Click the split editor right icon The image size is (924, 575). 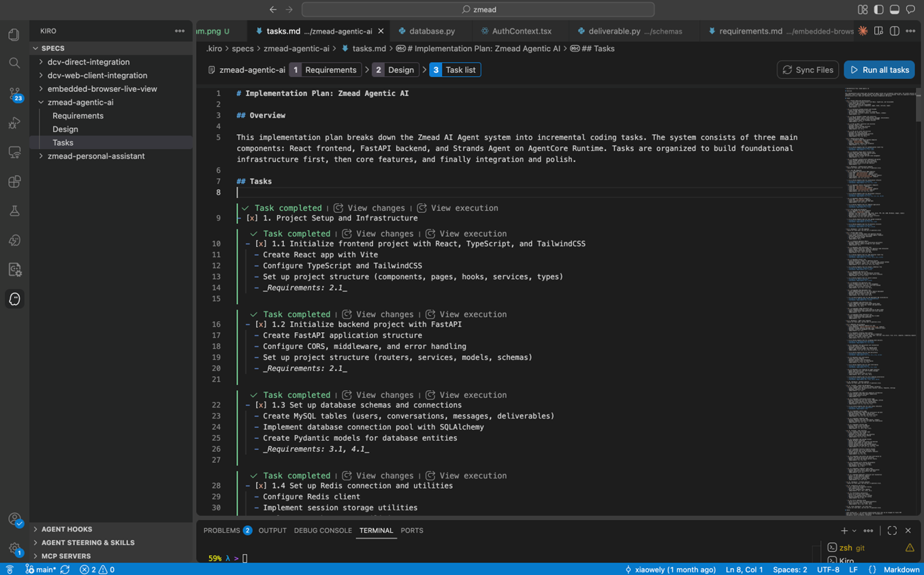click(x=894, y=31)
